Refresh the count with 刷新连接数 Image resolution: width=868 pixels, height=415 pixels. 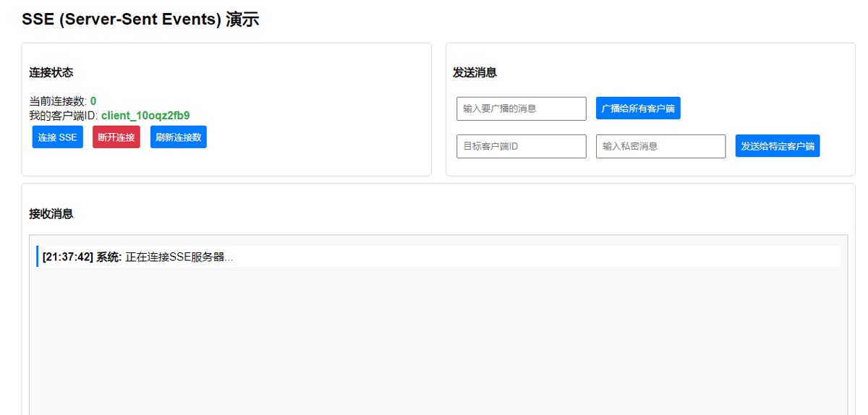point(179,137)
